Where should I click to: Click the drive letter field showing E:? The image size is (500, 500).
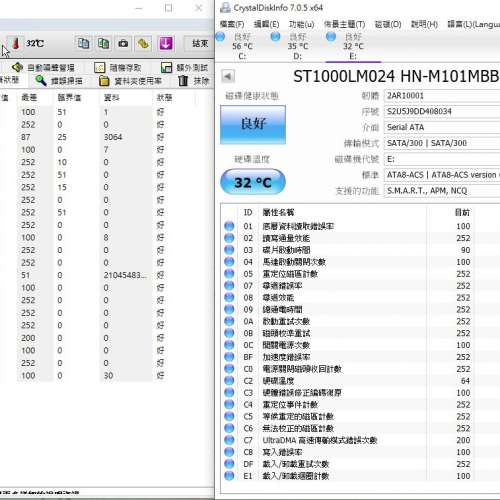point(442,159)
